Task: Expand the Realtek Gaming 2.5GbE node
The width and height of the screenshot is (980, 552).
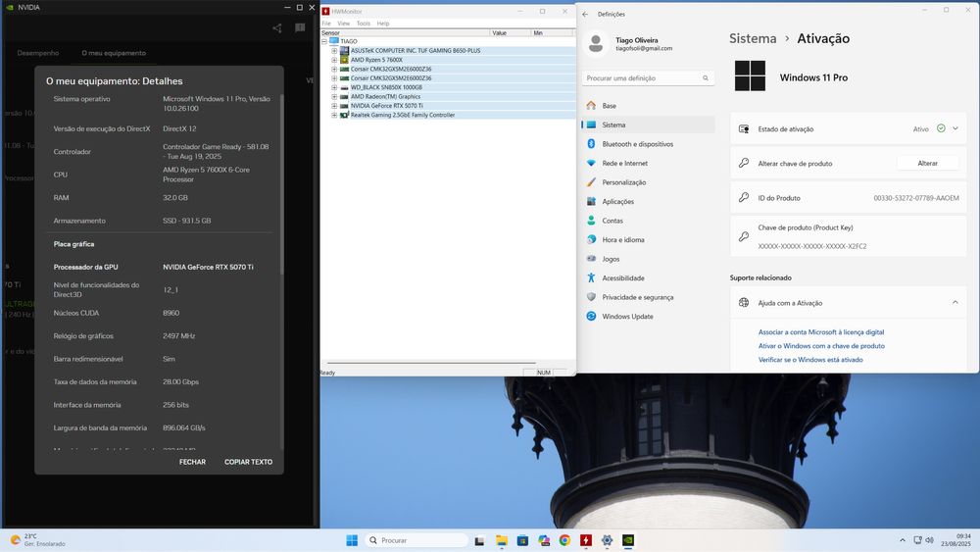Action: tap(334, 115)
